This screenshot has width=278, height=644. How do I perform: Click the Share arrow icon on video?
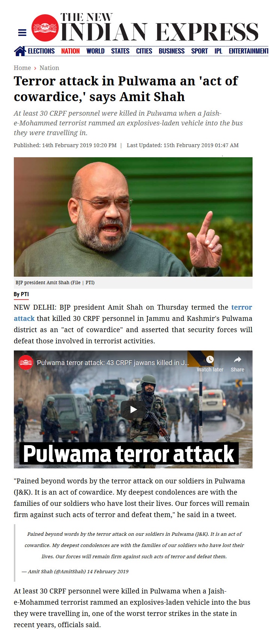tap(238, 359)
